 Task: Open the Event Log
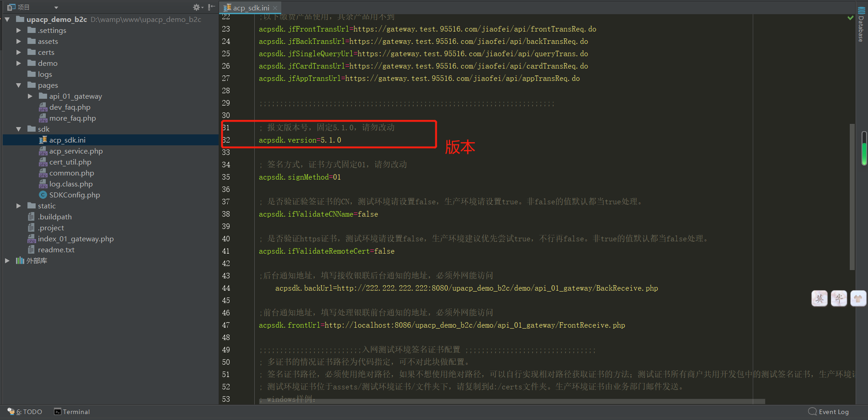[x=829, y=412]
